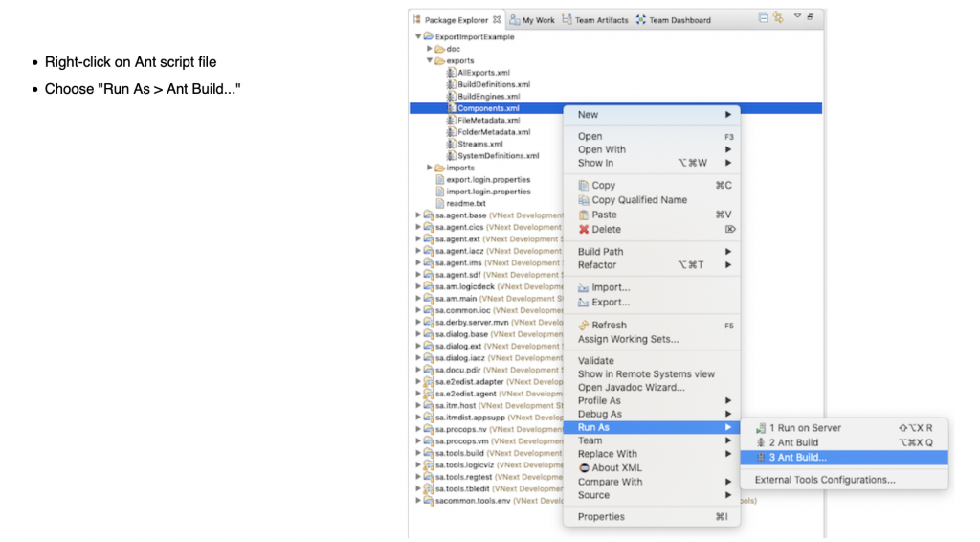Viewport: 980px width, 542px height.
Task: Select AllExports.xml file icon
Action: (451, 73)
